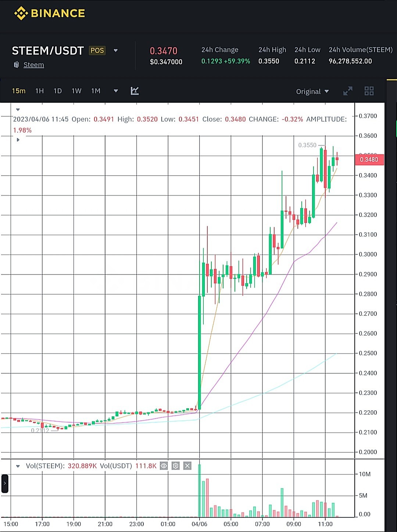Open the multi-chart grid layout icon
397x532 pixels.
click(369, 91)
